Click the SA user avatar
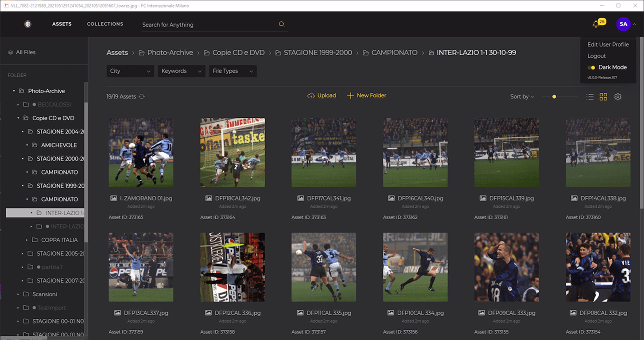Screen dimensions: 644x340 pyautogui.click(x=623, y=24)
